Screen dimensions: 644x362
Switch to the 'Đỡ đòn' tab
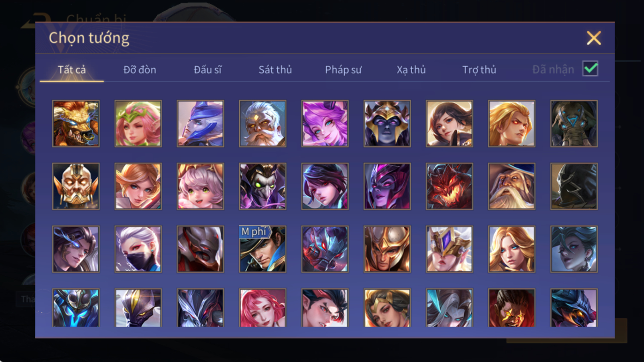coord(140,70)
